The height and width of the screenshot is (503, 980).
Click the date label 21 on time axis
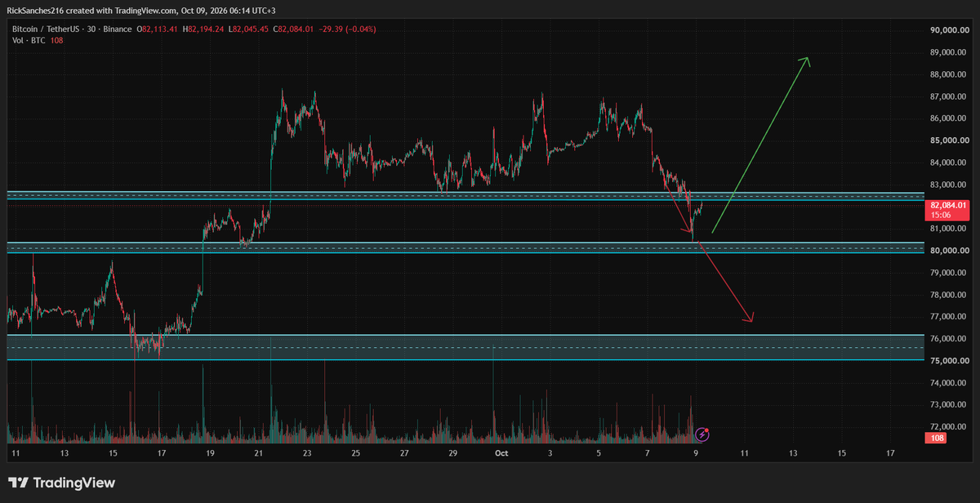tap(258, 452)
